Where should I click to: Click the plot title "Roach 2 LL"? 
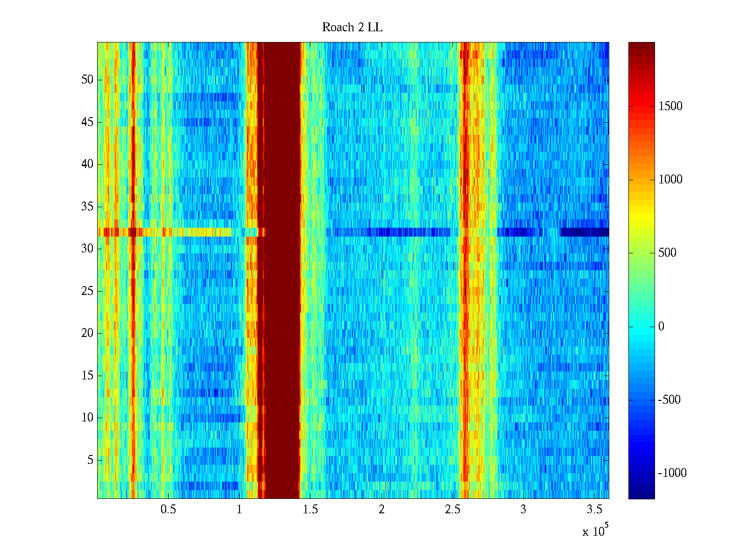click(352, 28)
